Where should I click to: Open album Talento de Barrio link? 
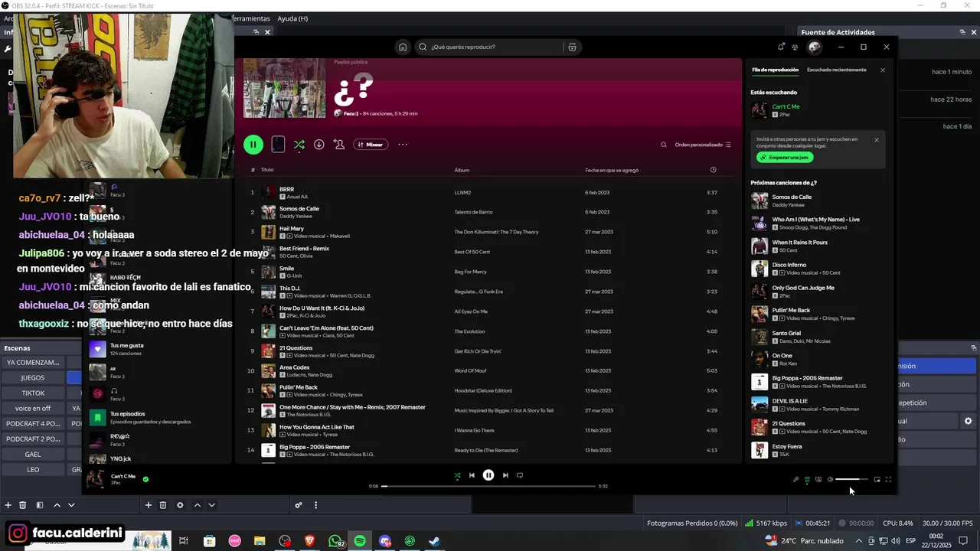coord(473,212)
